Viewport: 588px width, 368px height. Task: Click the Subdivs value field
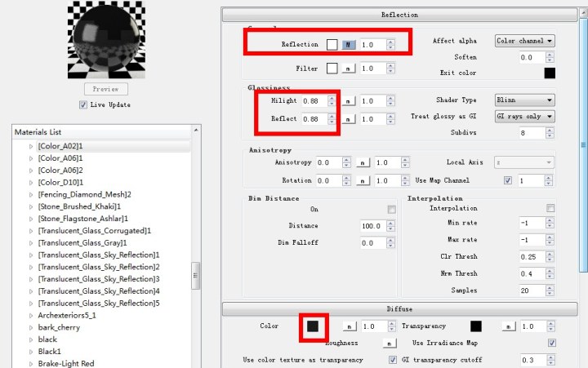click(532, 133)
